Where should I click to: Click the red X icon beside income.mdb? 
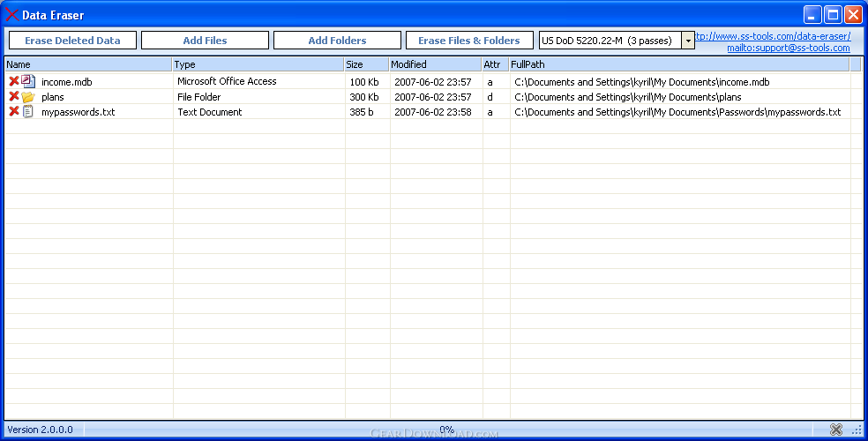click(14, 81)
